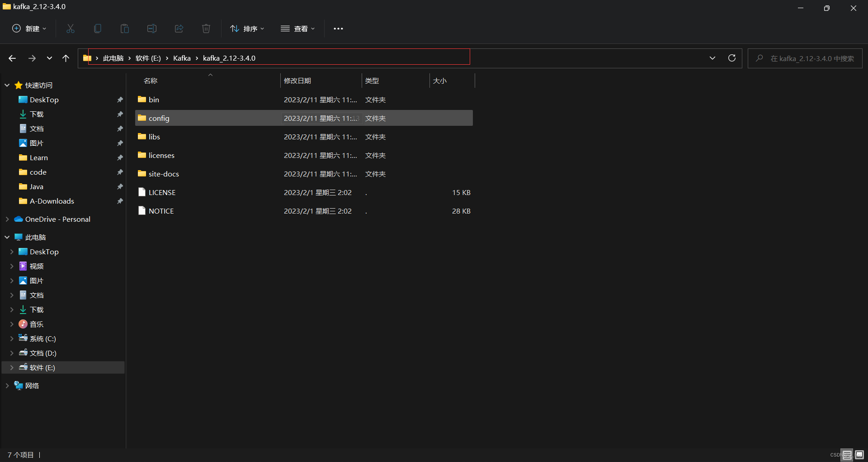
Task: Expand OneDrive - Personal node
Action: [x=7, y=219]
